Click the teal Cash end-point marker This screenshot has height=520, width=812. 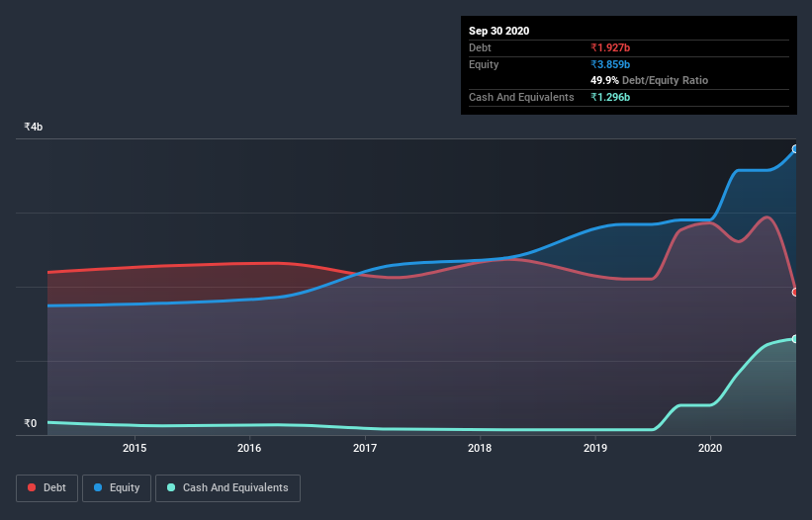coord(795,339)
